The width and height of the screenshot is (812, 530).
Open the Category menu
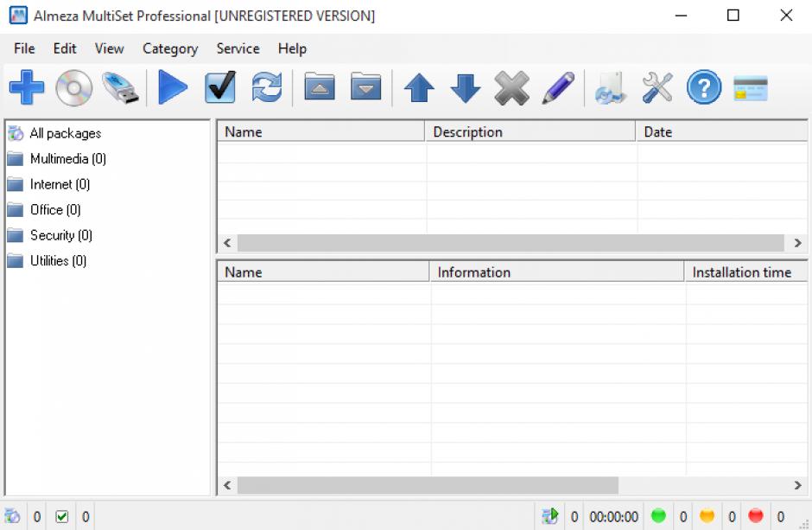click(170, 48)
